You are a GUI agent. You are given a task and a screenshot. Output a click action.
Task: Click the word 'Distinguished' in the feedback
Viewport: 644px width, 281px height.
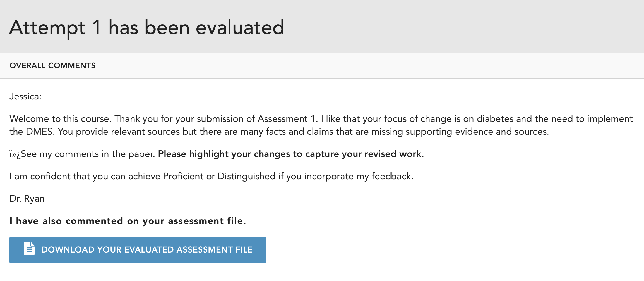coord(247,176)
